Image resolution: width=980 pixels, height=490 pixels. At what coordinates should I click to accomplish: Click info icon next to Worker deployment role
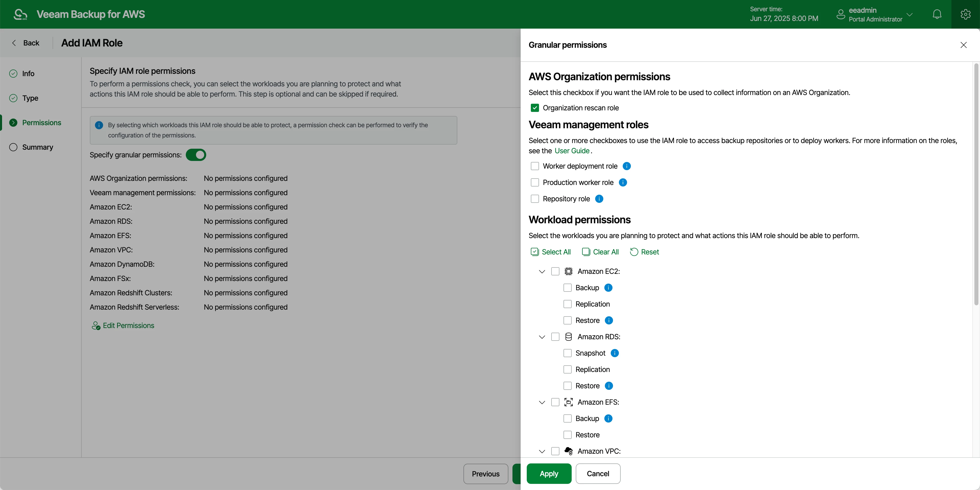tap(627, 166)
